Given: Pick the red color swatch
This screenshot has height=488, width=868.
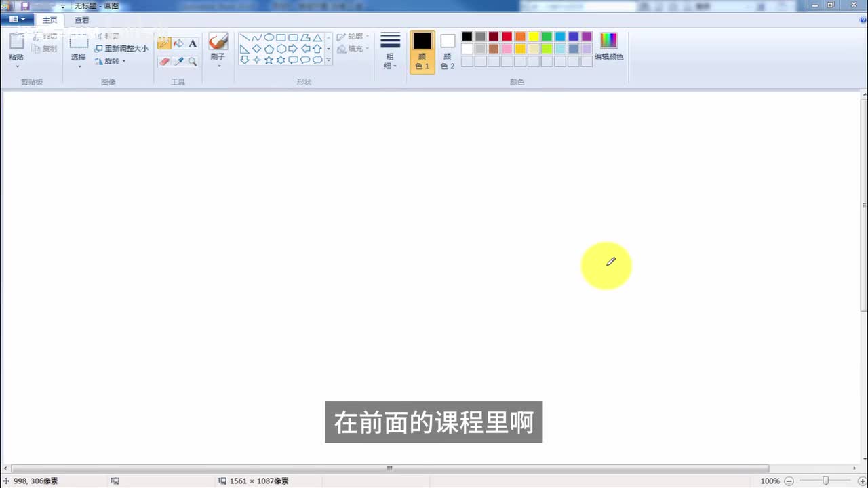Looking at the screenshot, I should [507, 37].
